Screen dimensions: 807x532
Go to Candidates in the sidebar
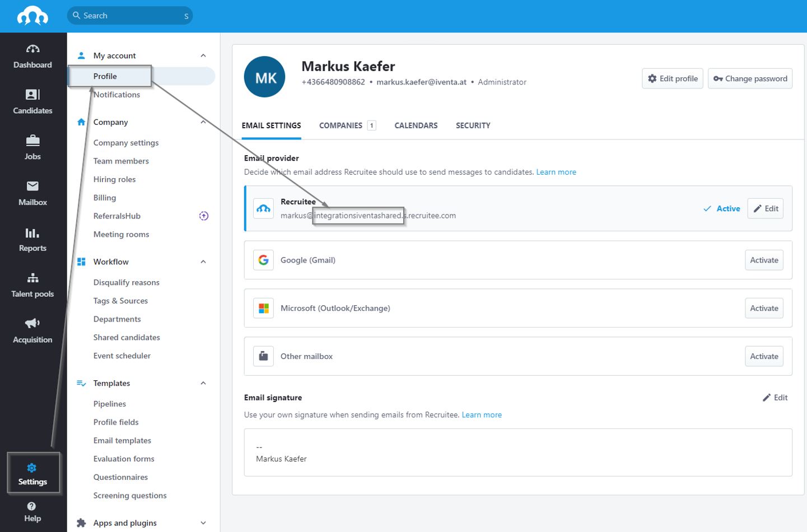32,102
